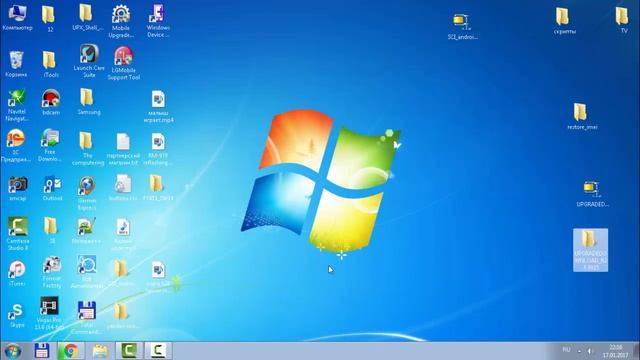
Task: Select the Total Commander desktop shortcut
Action: click(x=87, y=318)
